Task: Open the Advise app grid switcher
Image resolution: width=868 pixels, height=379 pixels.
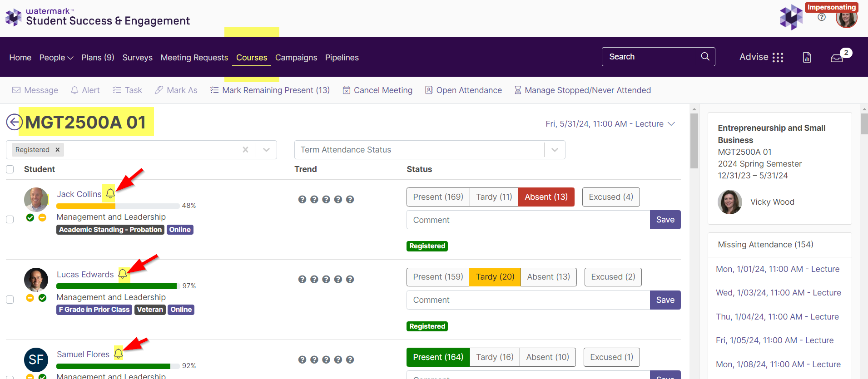Action: (x=778, y=57)
